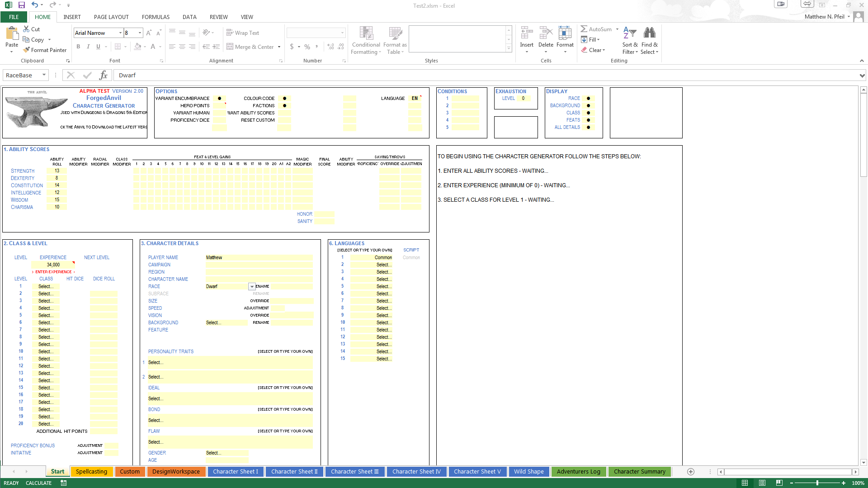Click the Strength ability roll cell 13
The image size is (868, 488).
pyautogui.click(x=57, y=171)
